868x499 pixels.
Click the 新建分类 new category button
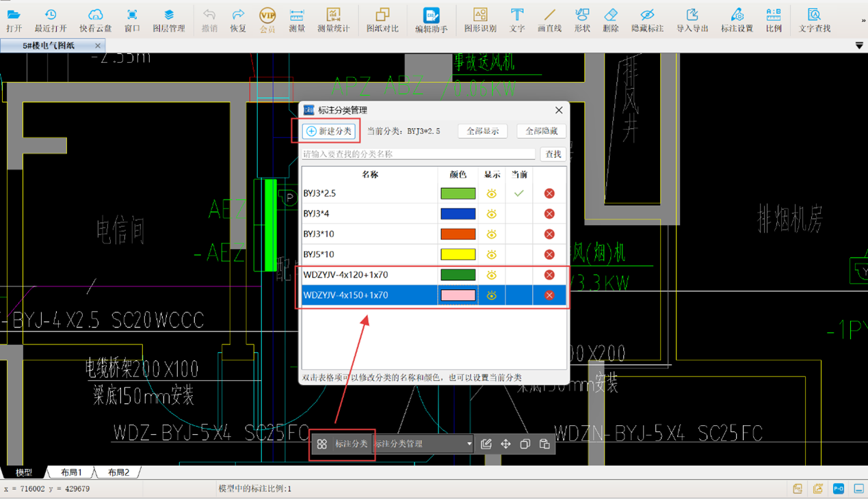tap(329, 131)
